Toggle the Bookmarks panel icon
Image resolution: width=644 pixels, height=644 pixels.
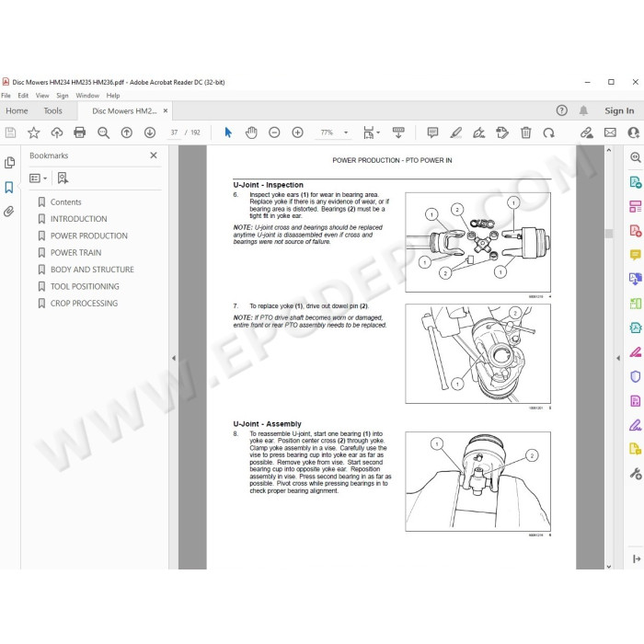[x=9, y=188]
